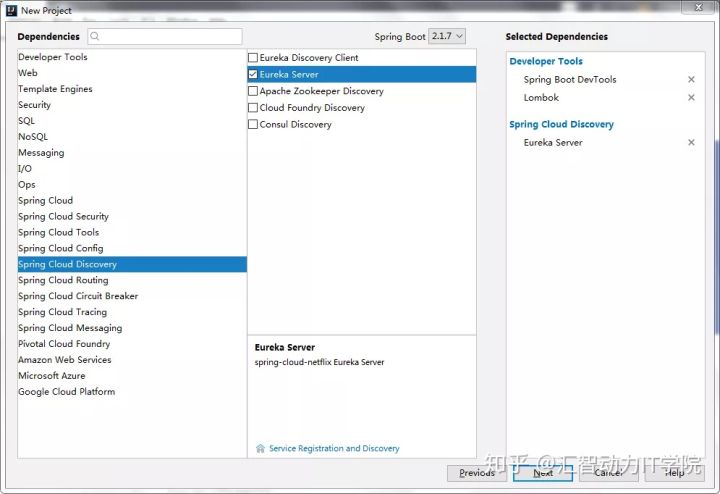Click the IntelliJ icon in title bar
This screenshot has height=494, width=720.
click(x=11, y=9)
